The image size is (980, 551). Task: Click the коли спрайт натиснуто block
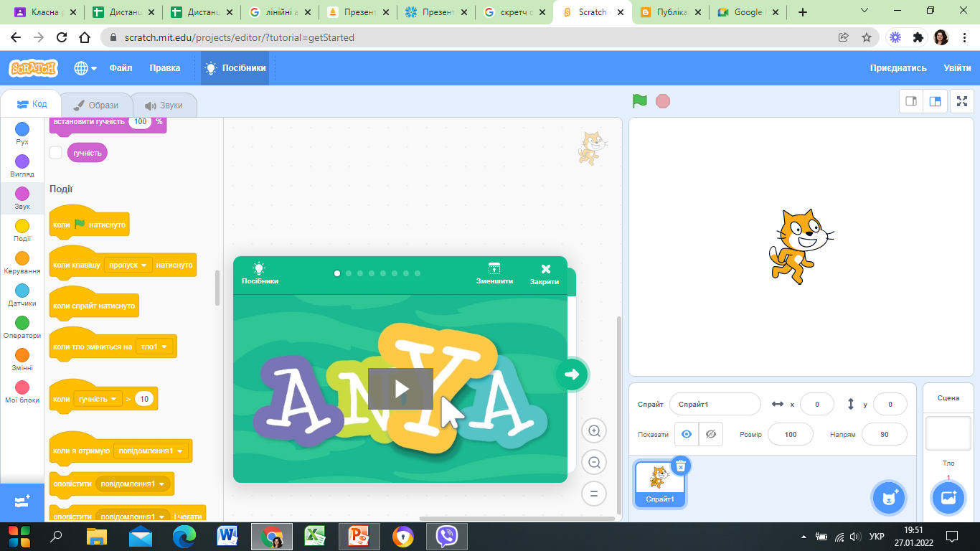click(x=94, y=306)
